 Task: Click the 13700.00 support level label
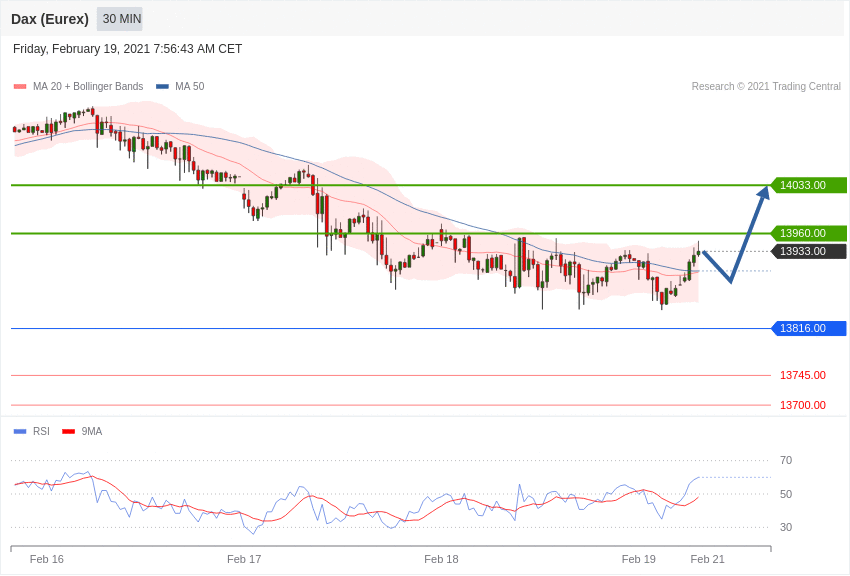803,405
